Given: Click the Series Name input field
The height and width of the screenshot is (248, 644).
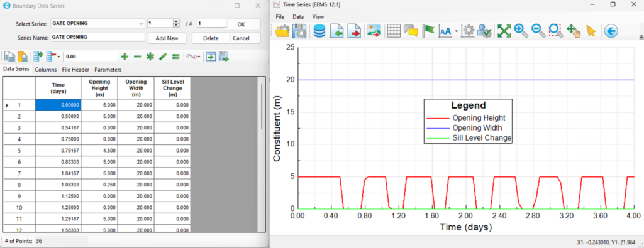Looking at the screenshot, I should pyautogui.click(x=97, y=37).
